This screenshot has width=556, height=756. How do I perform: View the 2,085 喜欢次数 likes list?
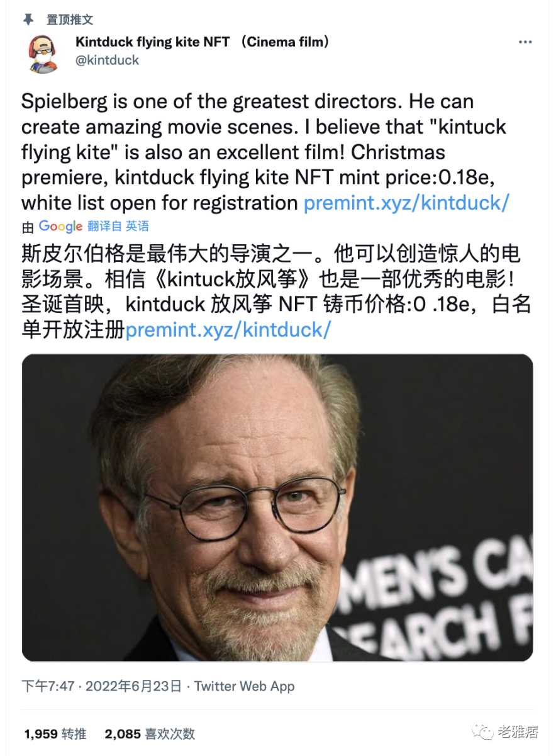(150, 734)
